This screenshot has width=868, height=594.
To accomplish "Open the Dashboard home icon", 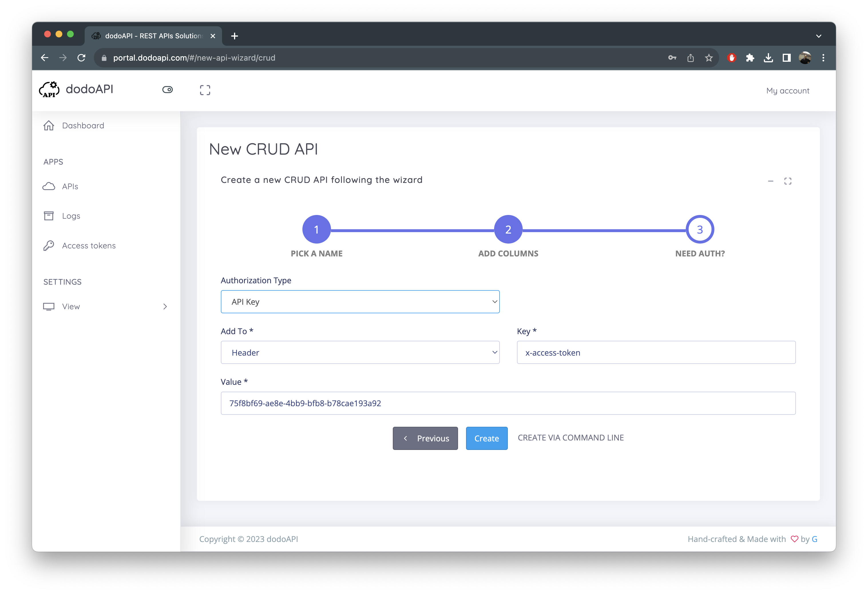I will (x=49, y=125).
